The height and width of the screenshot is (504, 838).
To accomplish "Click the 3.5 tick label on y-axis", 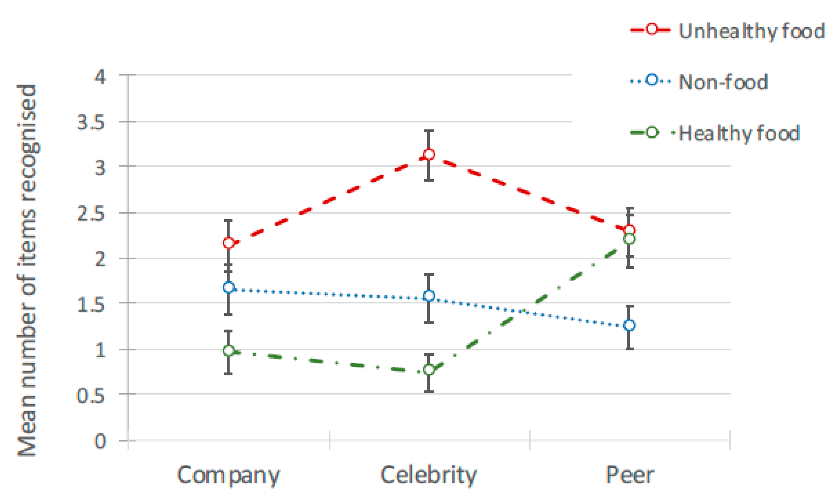I will tap(91, 123).
